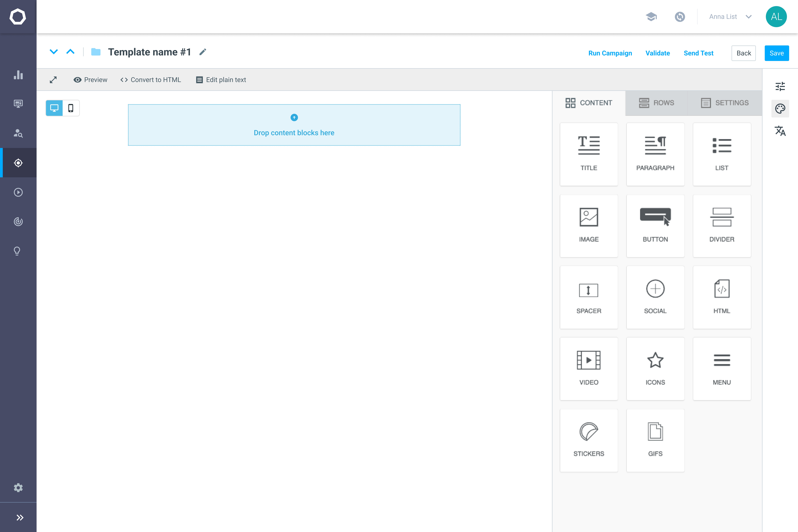Select the VIDEO content block

click(589, 369)
